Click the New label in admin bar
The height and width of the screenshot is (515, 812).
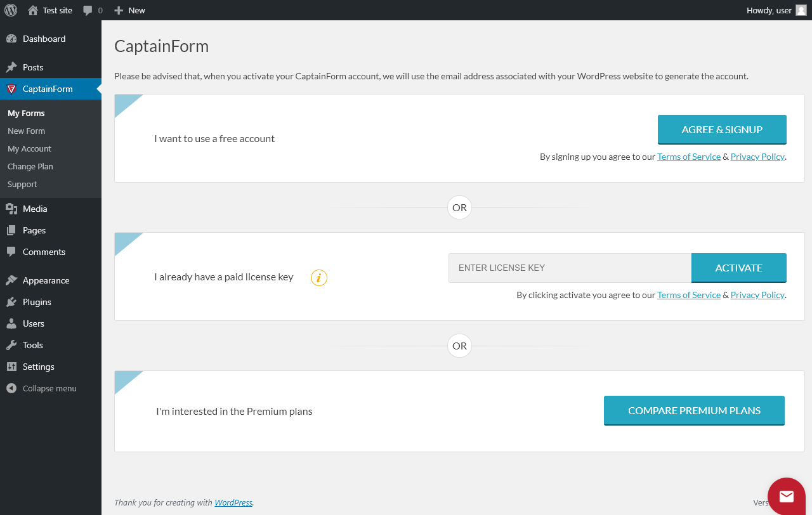(136, 10)
